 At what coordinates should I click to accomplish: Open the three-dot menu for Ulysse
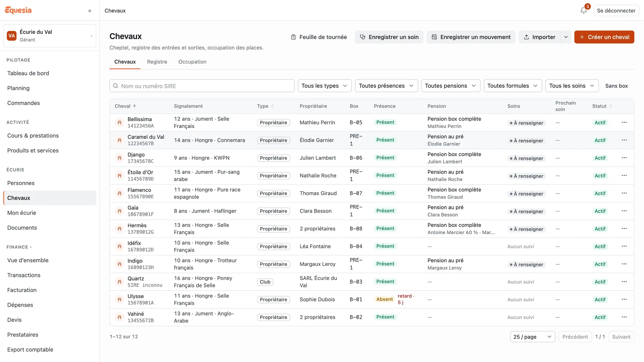pos(624,299)
